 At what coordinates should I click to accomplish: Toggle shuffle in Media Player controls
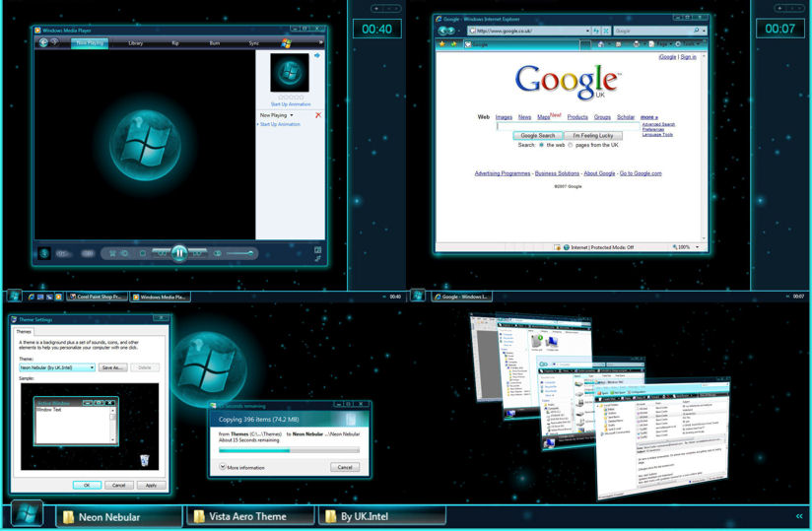[112, 253]
